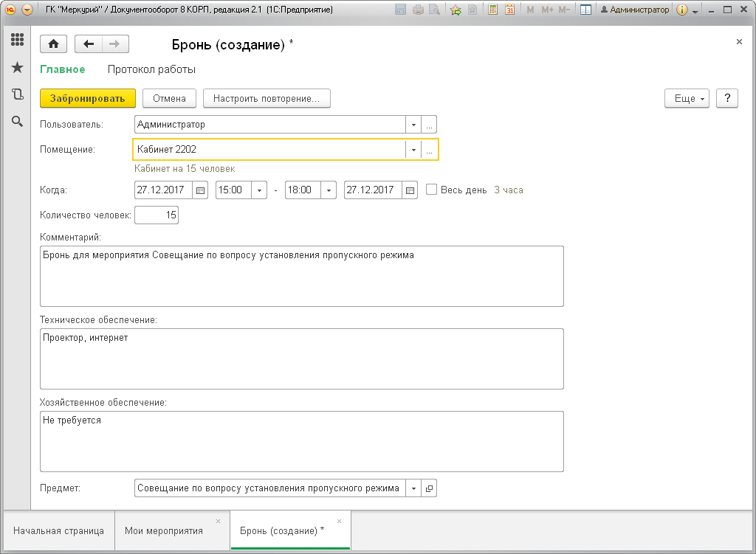Switch to the Мои мероприятия tab
Screen dimensions: 756x554
click(x=163, y=530)
